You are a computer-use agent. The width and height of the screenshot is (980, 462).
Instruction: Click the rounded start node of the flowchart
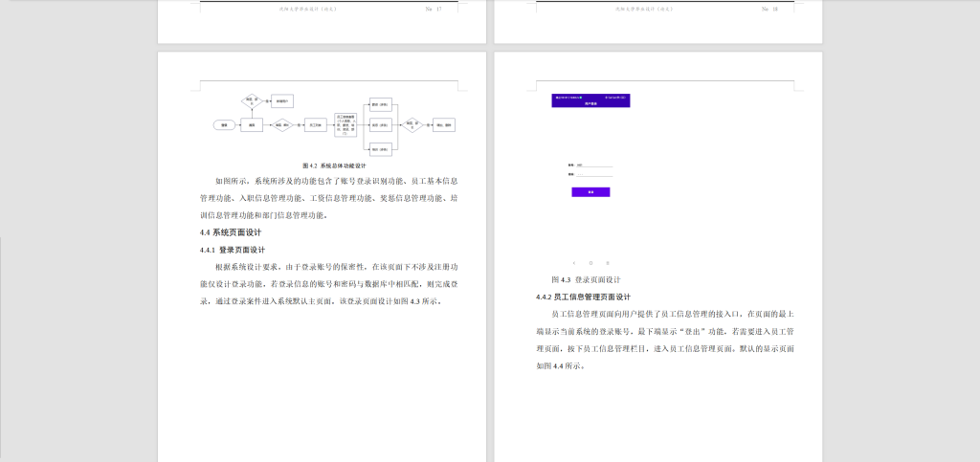tap(224, 125)
